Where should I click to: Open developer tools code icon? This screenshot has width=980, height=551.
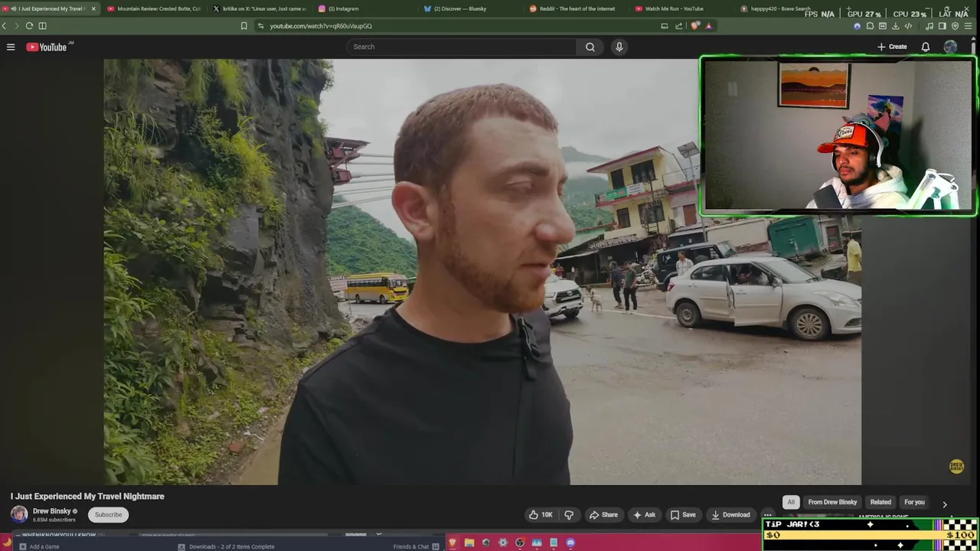coord(908,26)
